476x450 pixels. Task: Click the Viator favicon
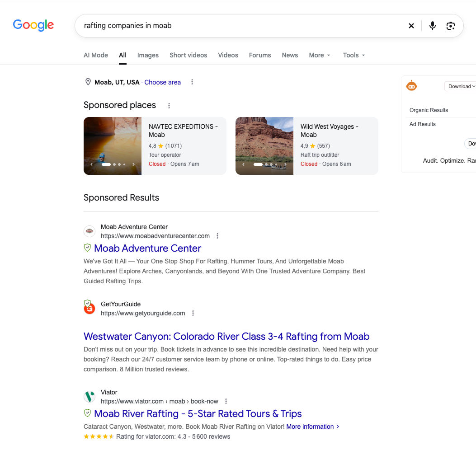pyautogui.click(x=90, y=397)
